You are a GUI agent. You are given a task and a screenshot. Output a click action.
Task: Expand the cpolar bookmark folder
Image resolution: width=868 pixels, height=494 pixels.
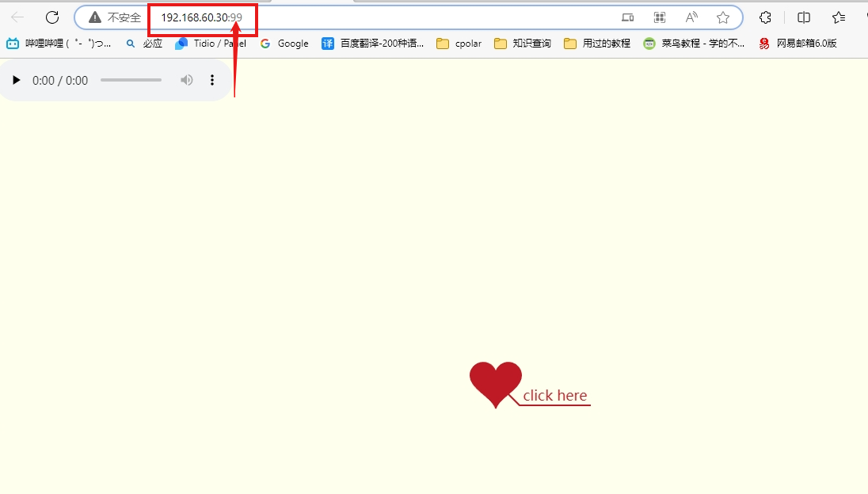point(459,44)
